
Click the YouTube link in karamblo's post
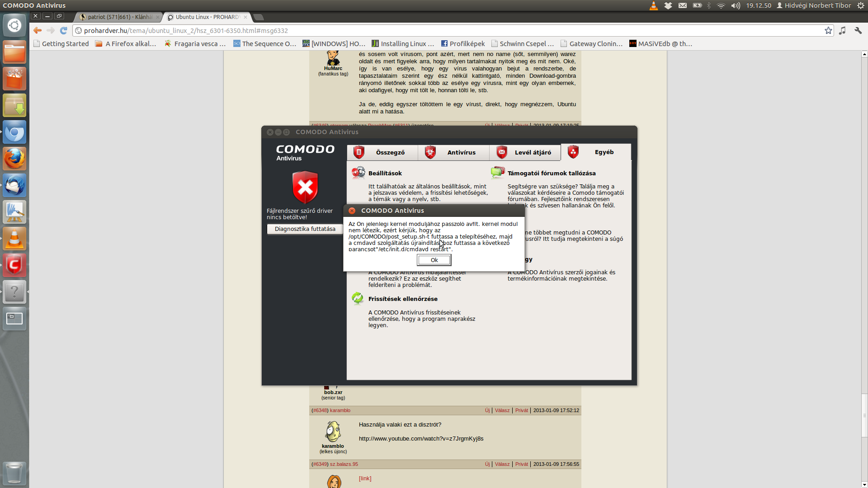click(421, 439)
